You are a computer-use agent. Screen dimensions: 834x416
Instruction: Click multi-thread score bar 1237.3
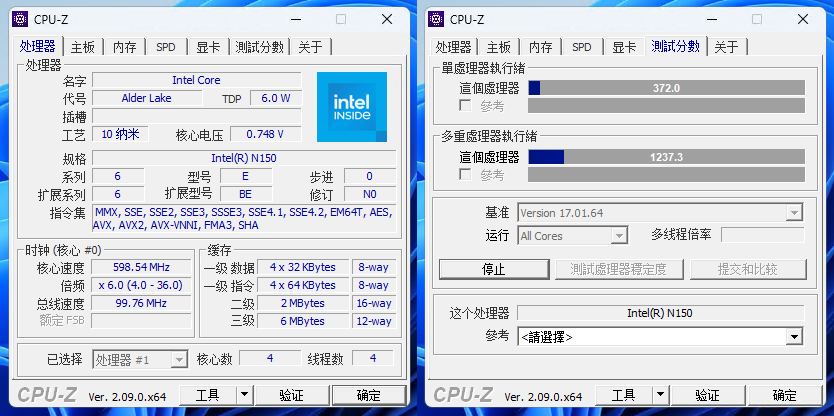pyautogui.click(x=666, y=157)
